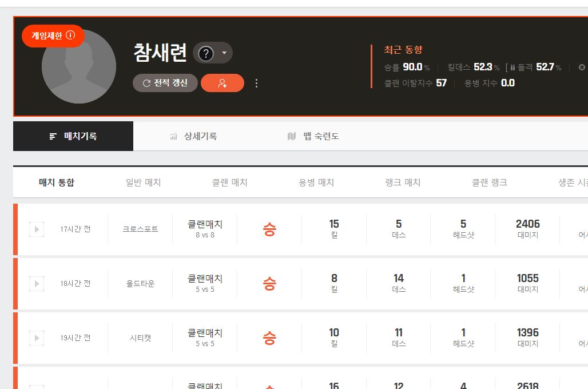This screenshot has width=588, height=389.
Task: Choose the 랭크 매치 filter
Action: coord(403,182)
